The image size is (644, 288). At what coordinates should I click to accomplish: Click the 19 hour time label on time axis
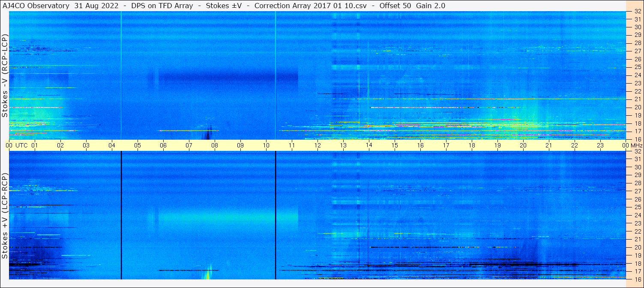pyautogui.click(x=497, y=145)
